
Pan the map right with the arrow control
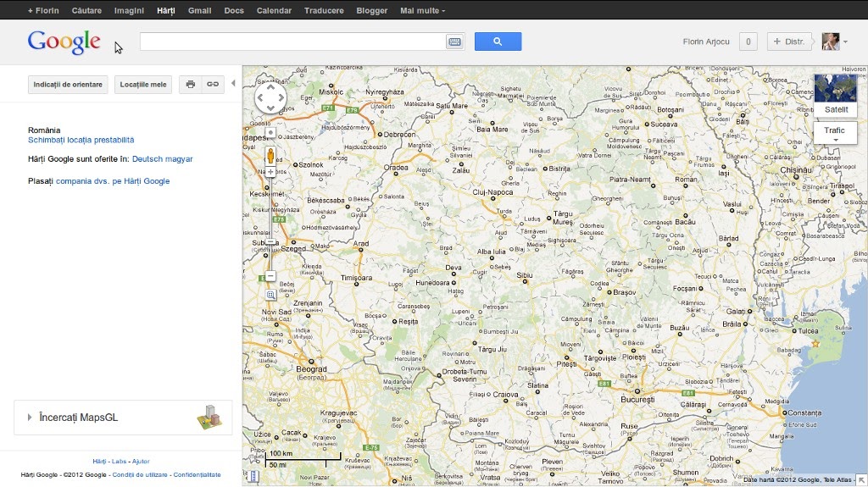(x=281, y=98)
